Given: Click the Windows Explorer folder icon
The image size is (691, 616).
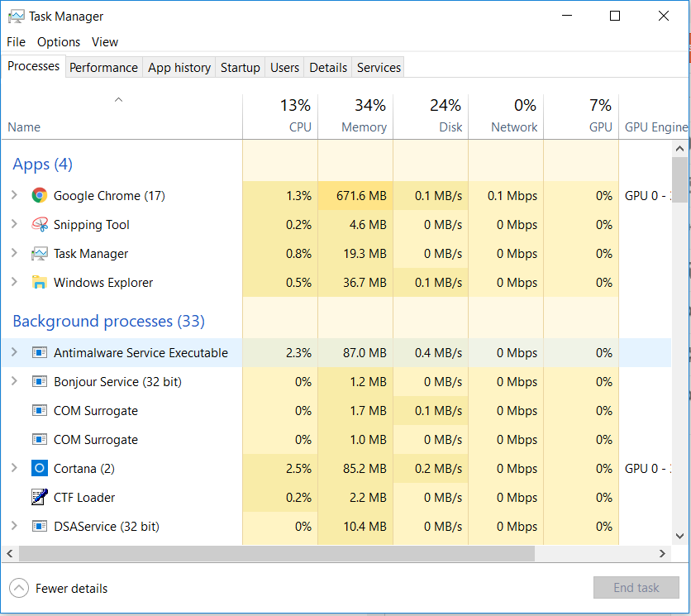Looking at the screenshot, I should click(39, 282).
